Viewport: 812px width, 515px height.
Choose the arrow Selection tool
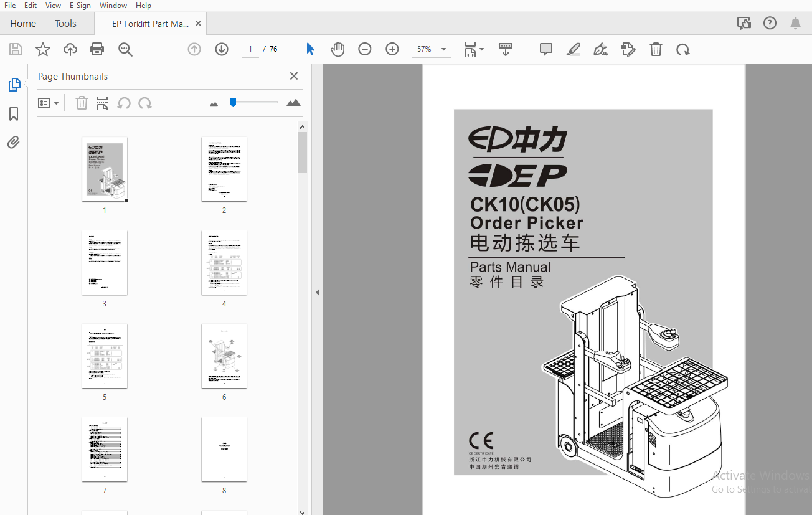[x=310, y=49]
